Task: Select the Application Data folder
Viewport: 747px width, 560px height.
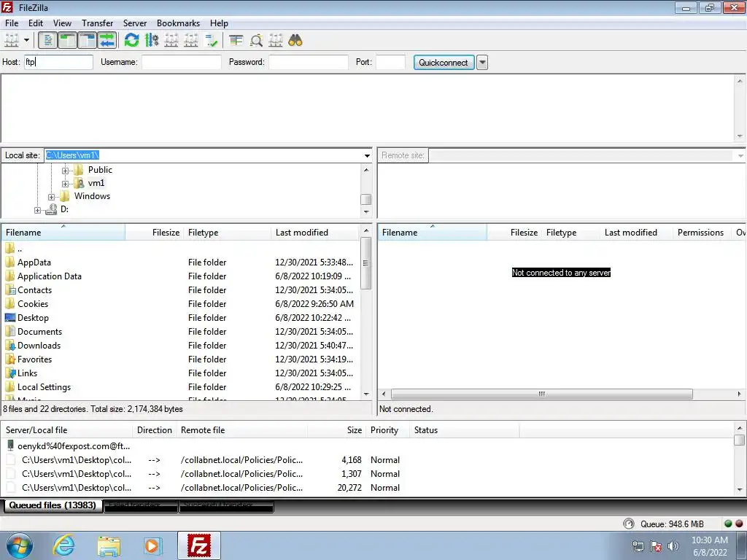Action: pos(50,276)
